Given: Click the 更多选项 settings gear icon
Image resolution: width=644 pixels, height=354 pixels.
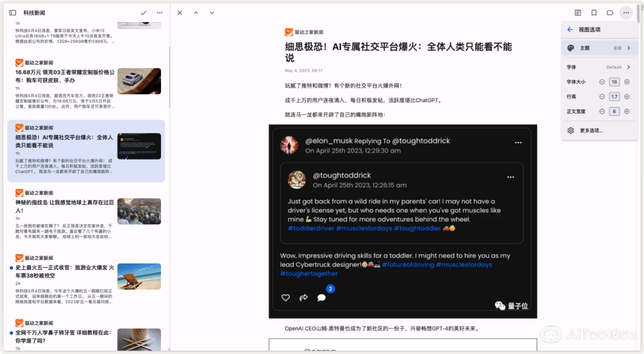Looking at the screenshot, I should point(570,131).
